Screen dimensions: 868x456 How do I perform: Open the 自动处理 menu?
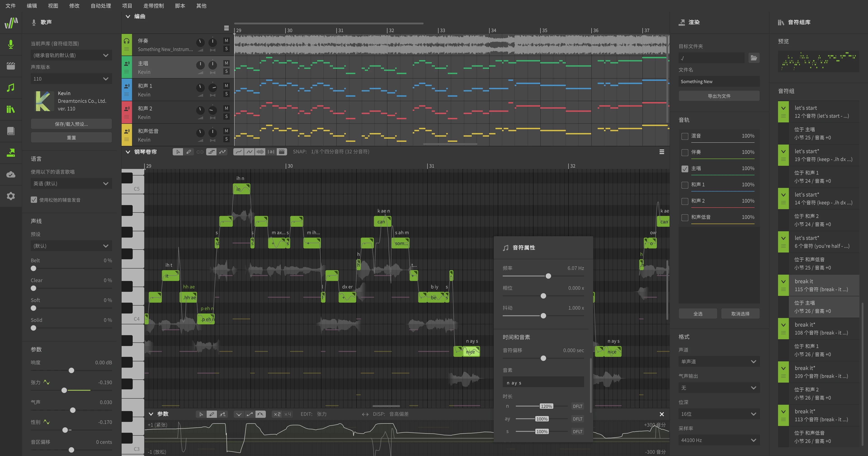(x=101, y=6)
